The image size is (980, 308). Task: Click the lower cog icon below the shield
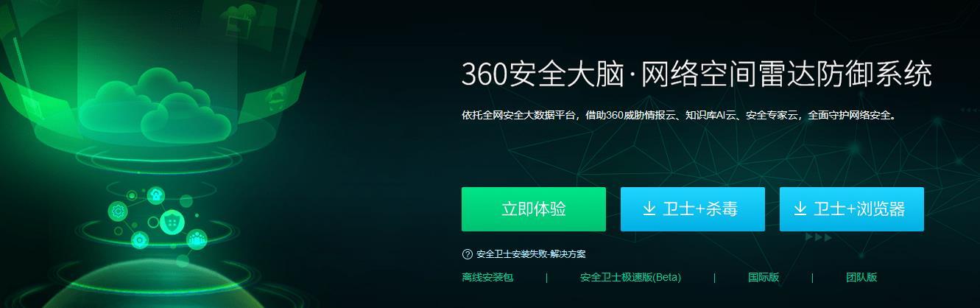pyautogui.click(x=138, y=239)
